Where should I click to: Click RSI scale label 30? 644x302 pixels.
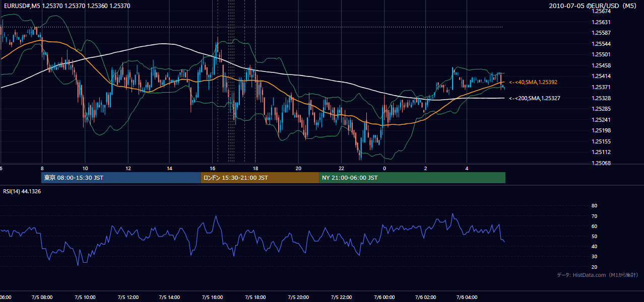tap(594, 257)
